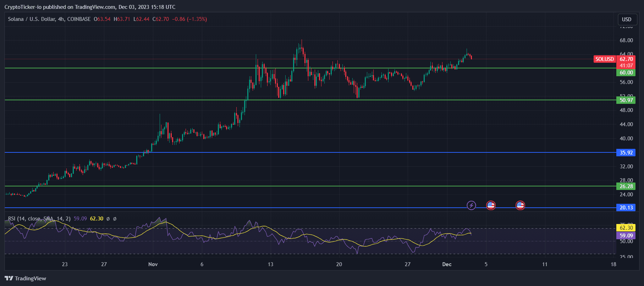This screenshot has height=286, width=644.
Task: Select the green 60.00 price level label
Action: [x=626, y=73]
